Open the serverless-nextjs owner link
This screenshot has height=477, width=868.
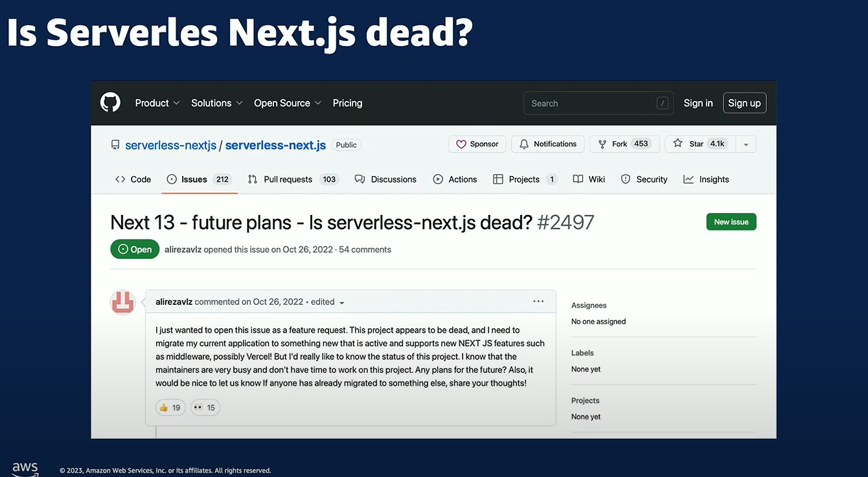(x=171, y=145)
